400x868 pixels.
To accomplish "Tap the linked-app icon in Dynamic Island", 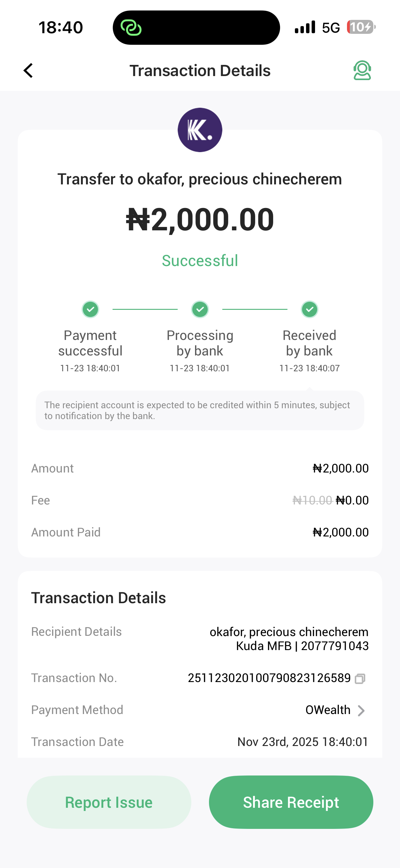I will tap(131, 28).
